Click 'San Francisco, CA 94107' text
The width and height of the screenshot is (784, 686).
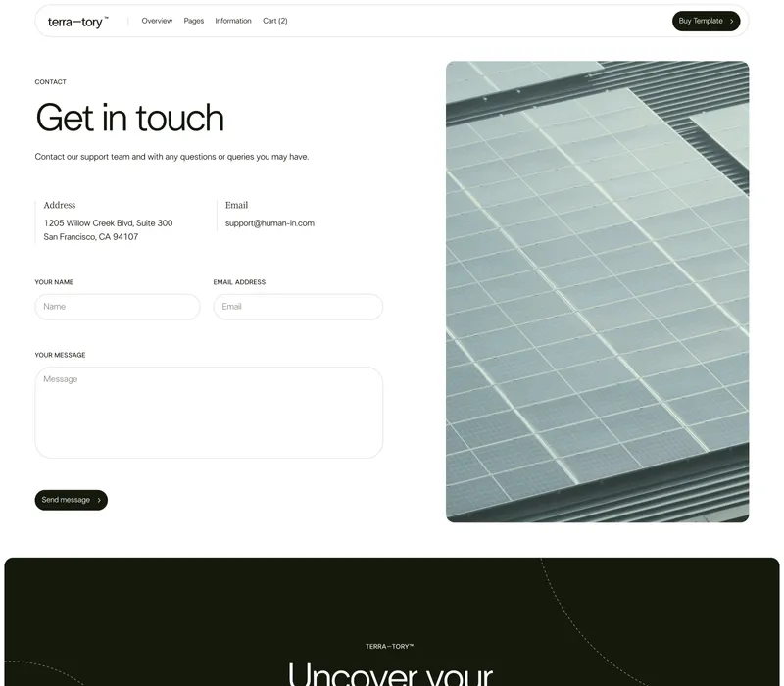(91, 236)
